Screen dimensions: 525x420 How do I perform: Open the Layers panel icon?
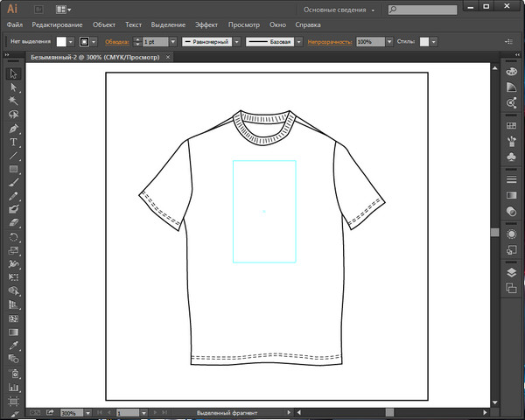[x=511, y=272]
